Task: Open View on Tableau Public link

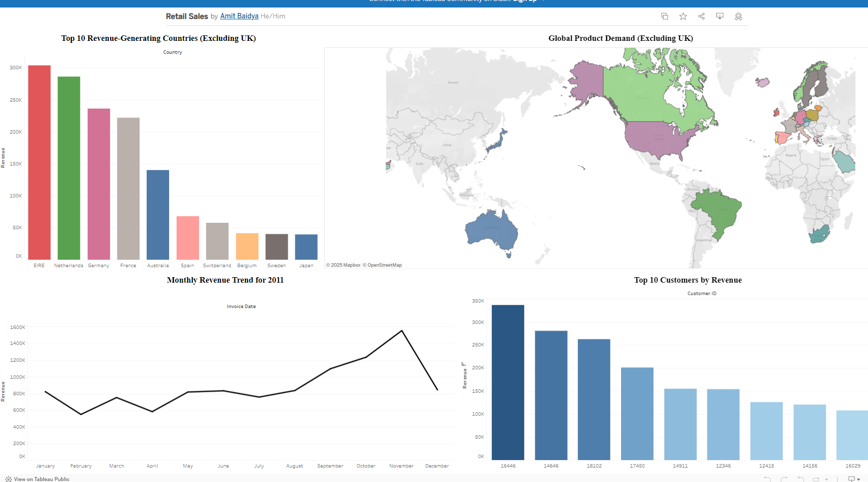Action: point(41,479)
